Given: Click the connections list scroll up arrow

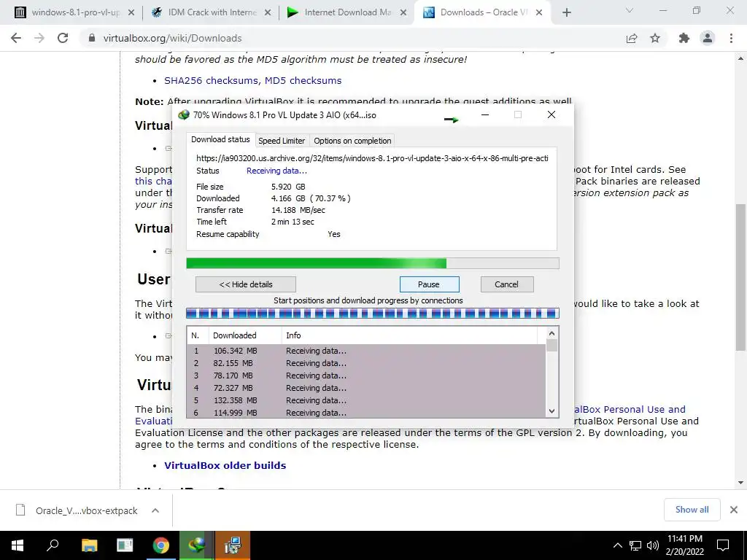Looking at the screenshot, I should [x=551, y=334].
